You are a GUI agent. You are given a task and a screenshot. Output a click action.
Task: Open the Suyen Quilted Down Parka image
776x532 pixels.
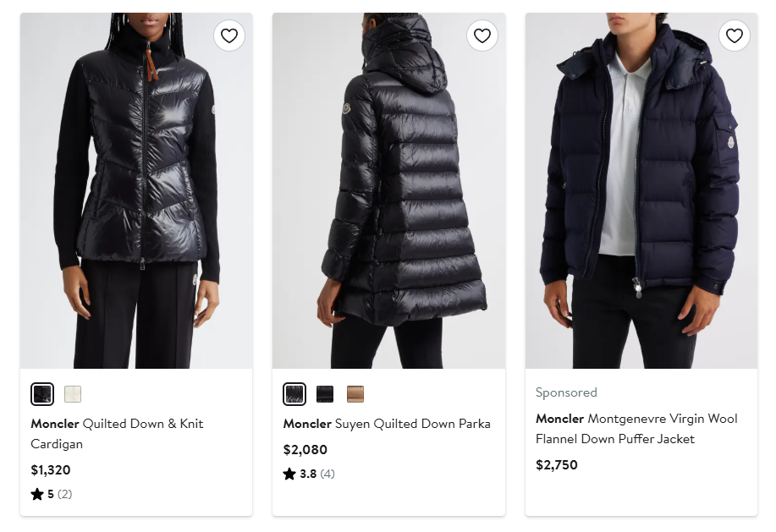(x=388, y=190)
